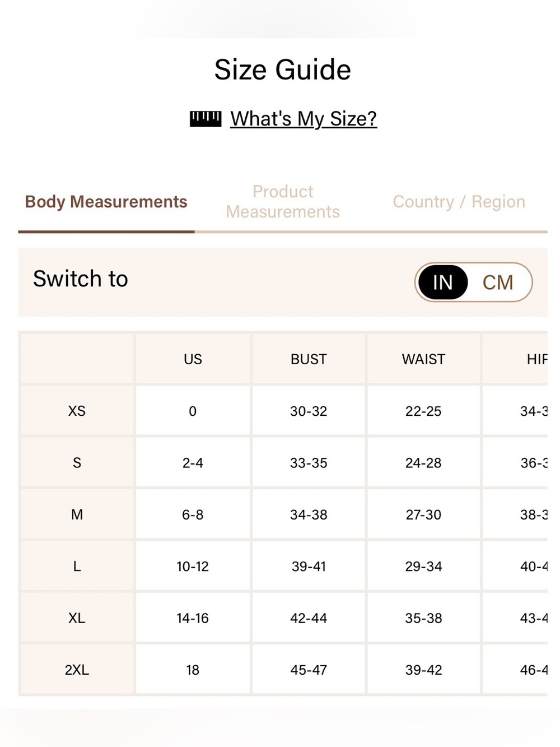Select the IN unit option
The image size is (560, 747).
pyautogui.click(x=442, y=282)
